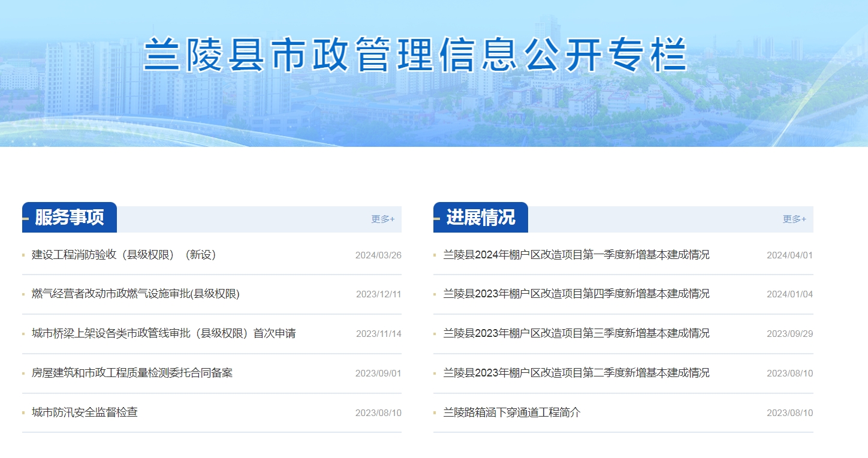Viewport: 868px width, 458px height.
Task: Open 兰陵县2023年棚户区改造项目第二季度新增基本建成情况
Action: pos(576,373)
